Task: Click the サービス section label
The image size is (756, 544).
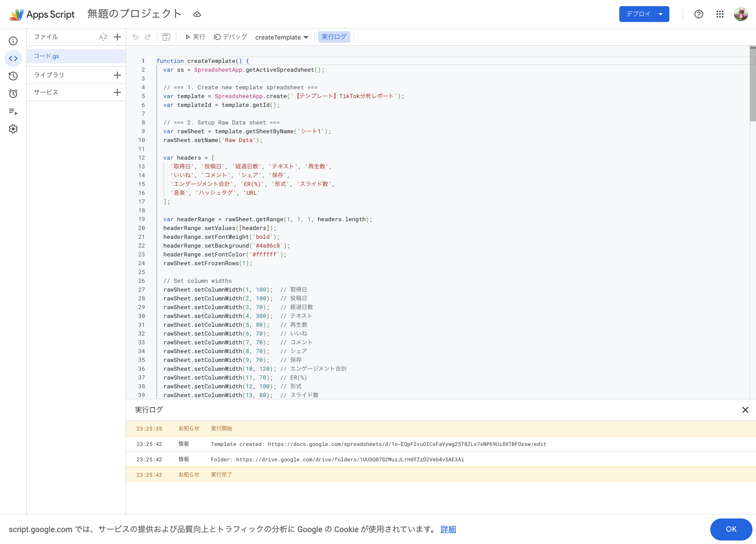Action: click(x=46, y=92)
